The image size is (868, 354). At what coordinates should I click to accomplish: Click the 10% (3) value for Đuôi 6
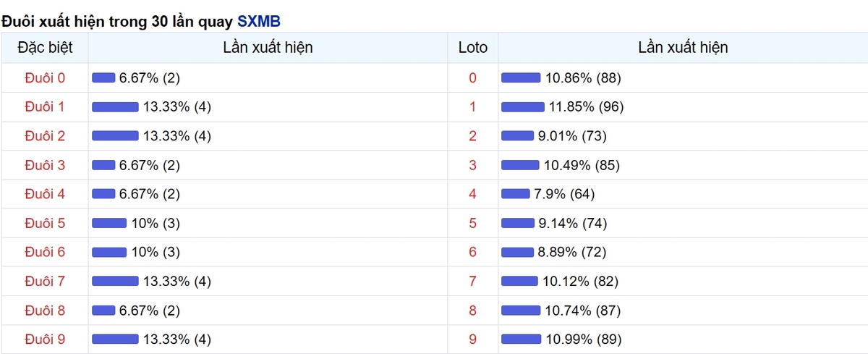[x=156, y=252]
